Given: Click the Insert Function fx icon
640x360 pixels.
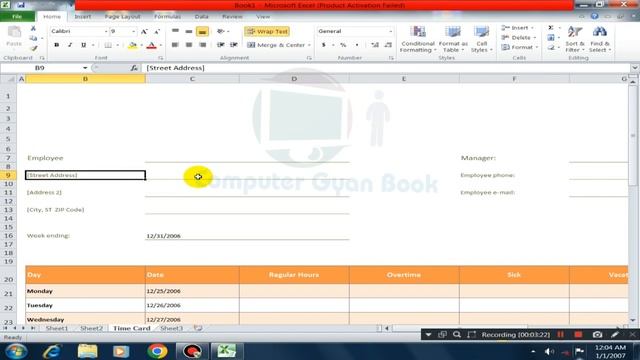Looking at the screenshot, I should [134, 68].
